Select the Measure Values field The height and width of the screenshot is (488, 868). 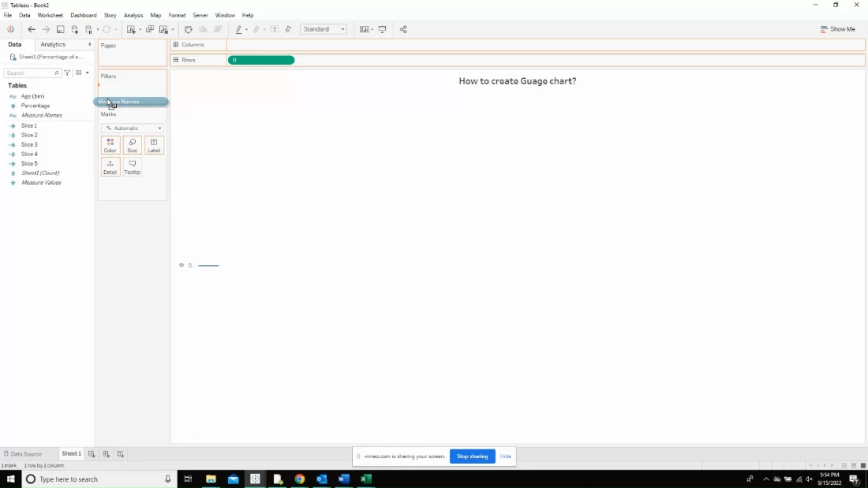pyautogui.click(x=41, y=183)
